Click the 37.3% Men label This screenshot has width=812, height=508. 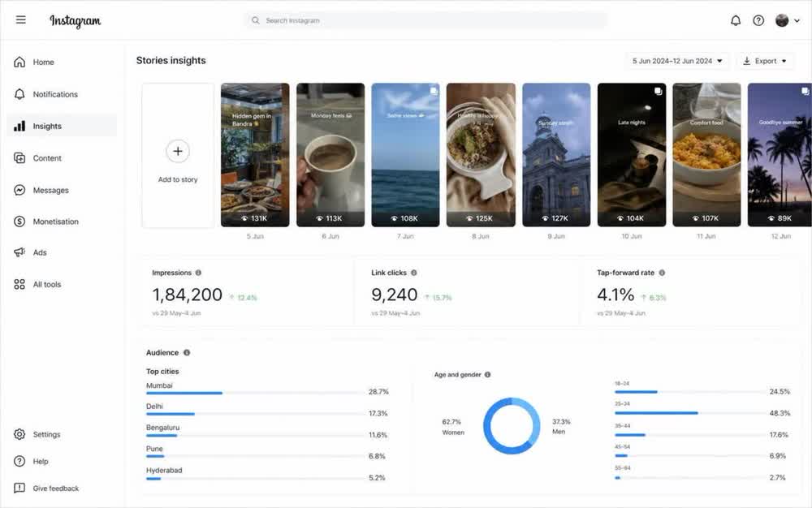561,426
